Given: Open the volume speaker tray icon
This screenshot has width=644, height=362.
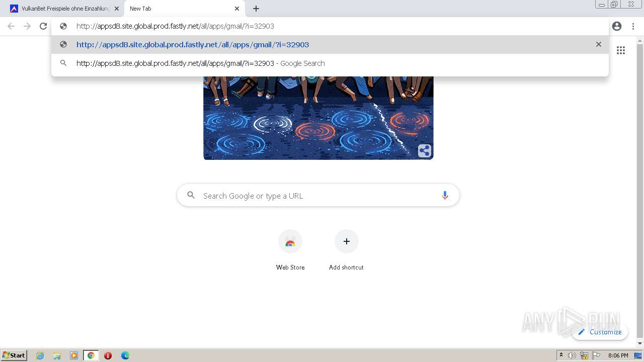Looking at the screenshot, I should click(x=572, y=355).
